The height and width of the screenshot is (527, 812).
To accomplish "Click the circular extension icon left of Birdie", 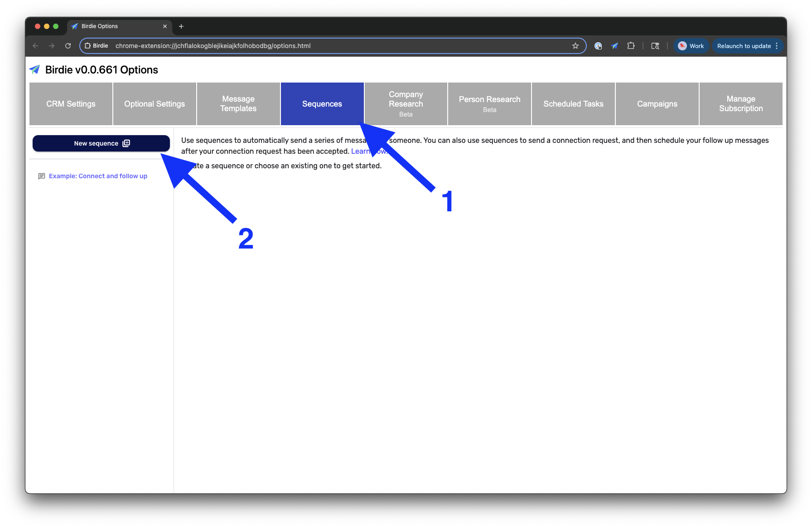I will pos(598,46).
